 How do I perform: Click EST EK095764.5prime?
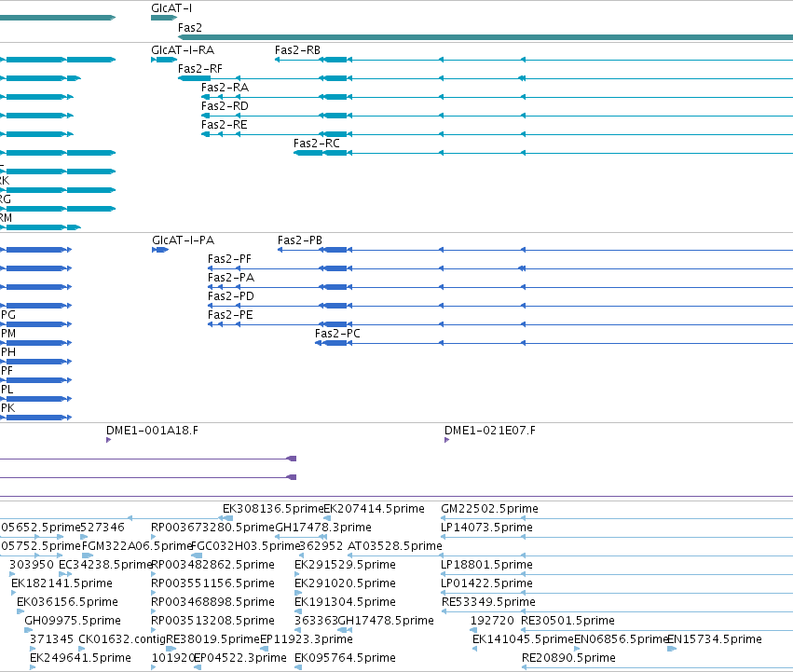coord(345,659)
